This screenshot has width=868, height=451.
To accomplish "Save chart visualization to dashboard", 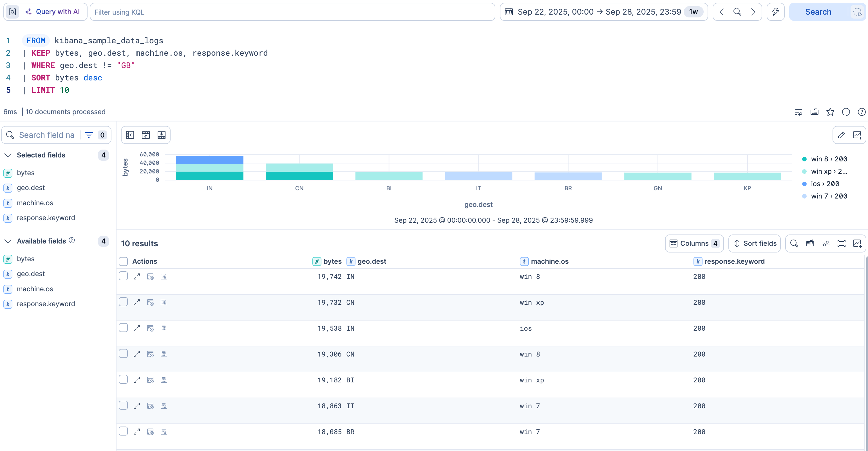I will (x=857, y=135).
